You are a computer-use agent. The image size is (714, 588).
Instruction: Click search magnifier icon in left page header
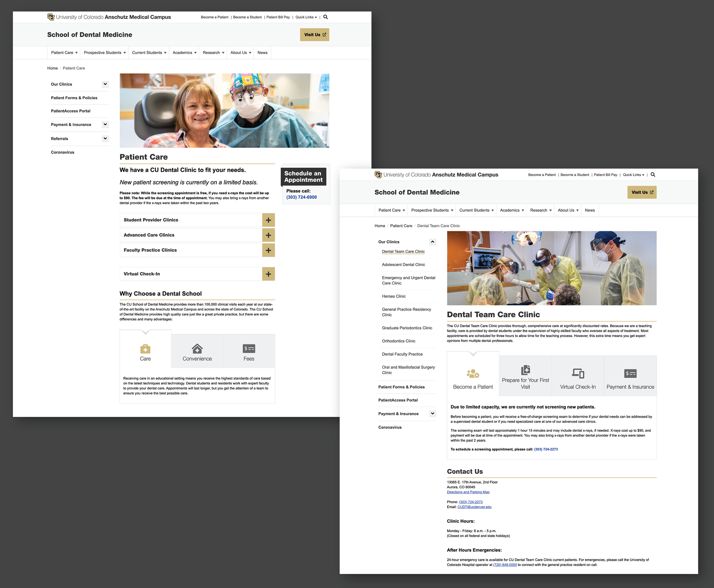[325, 17]
